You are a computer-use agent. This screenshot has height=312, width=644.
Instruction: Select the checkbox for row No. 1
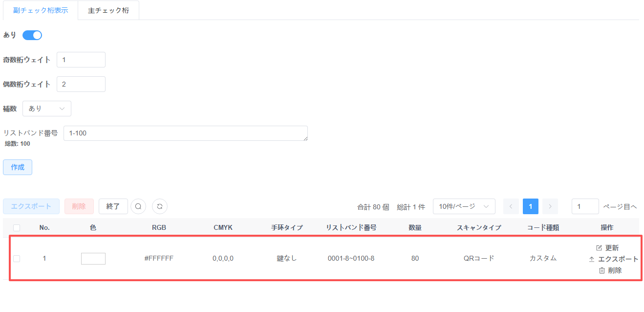tap(17, 258)
